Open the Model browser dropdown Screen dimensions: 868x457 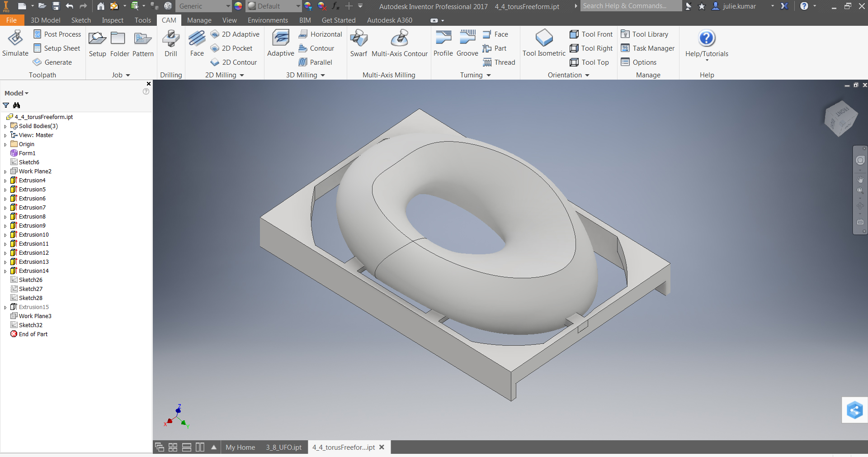(x=17, y=93)
